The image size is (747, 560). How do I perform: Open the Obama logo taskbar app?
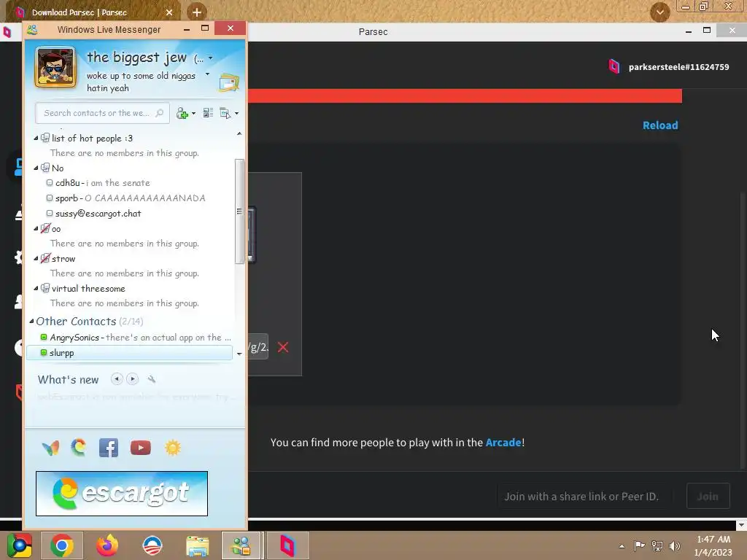click(152, 545)
